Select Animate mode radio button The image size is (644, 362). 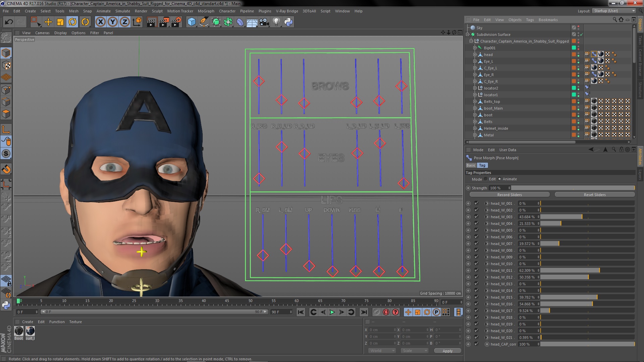pyautogui.click(x=499, y=179)
